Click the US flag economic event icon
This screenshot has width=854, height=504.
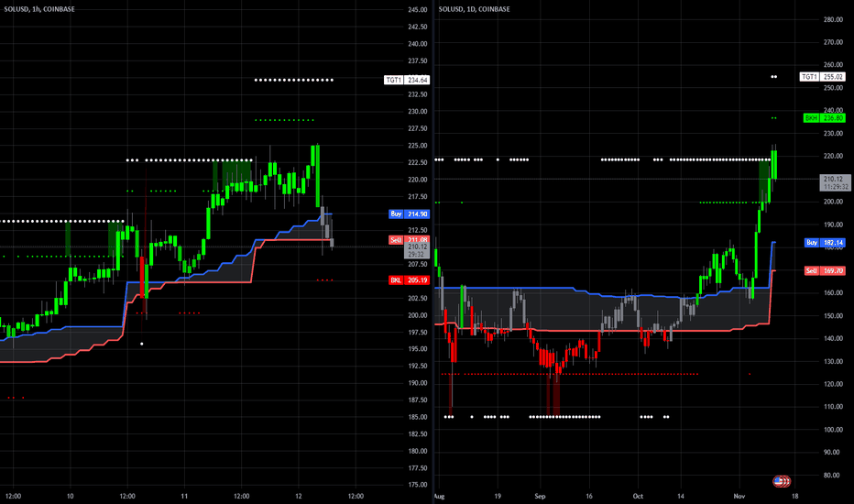point(782,481)
